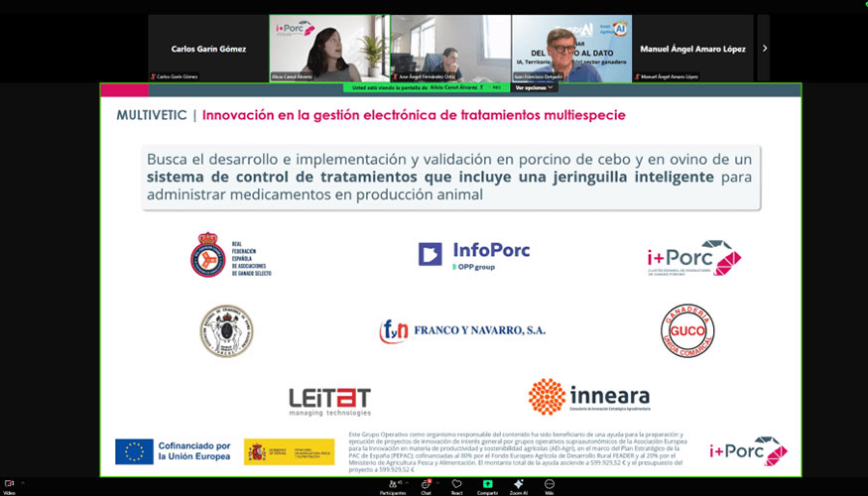Click the InfoPorc logo on slide

[x=474, y=256]
